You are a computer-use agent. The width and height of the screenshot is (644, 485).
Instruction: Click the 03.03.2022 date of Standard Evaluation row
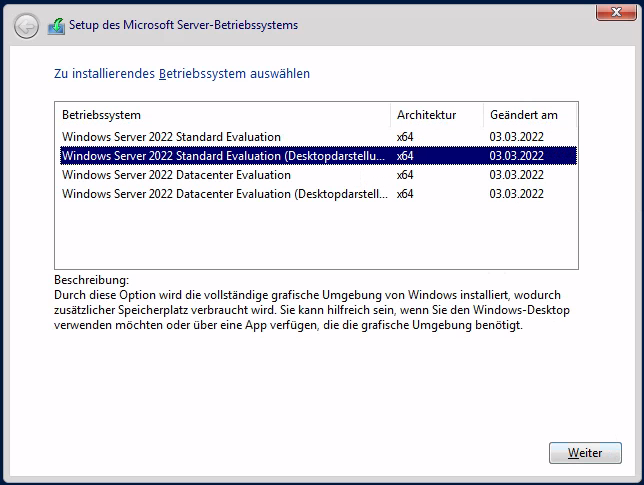(x=516, y=137)
